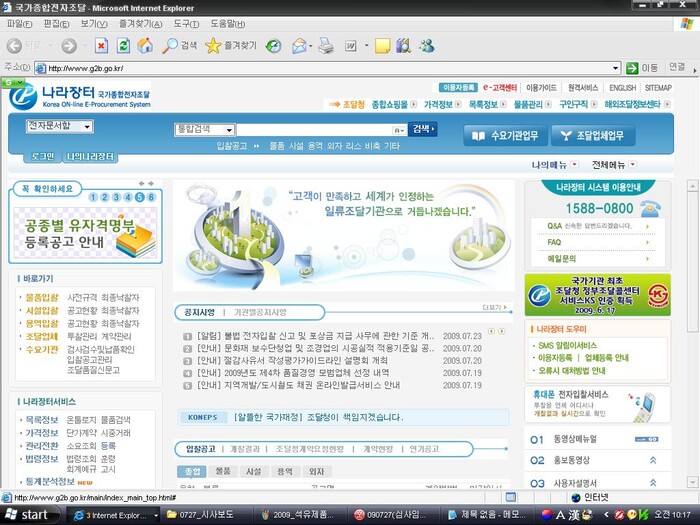Viewport: 700px width, 525px height.
Task: Open Internet Explorer group in taskbar
Action: pyautogui.click(x=114, y=515)
